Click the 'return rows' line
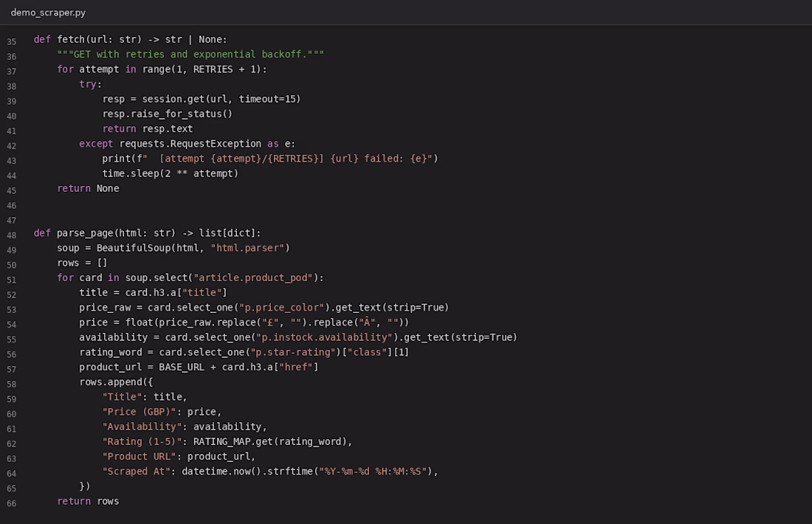Viewport: 812px width, 524px height. (88, 502)
